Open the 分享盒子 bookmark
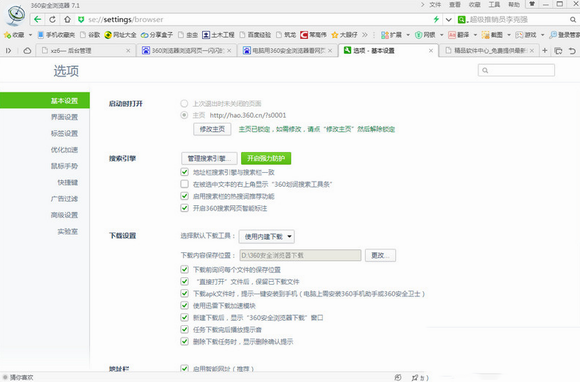580x382 pixels. pyautogui.click(x=157, y=35)
